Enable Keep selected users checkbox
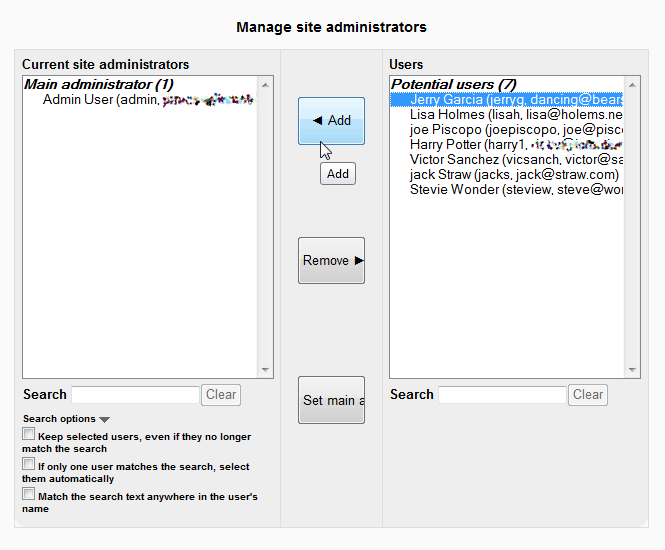Image resolution: width=665 pixels, height=550 pixels. pos(29,435)
